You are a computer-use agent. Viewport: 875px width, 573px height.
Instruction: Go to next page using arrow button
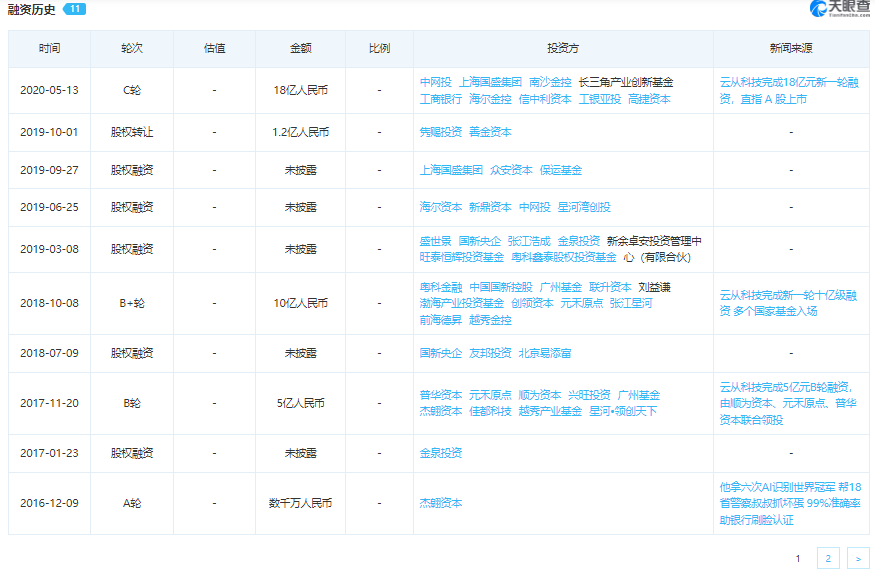[858, 558]
